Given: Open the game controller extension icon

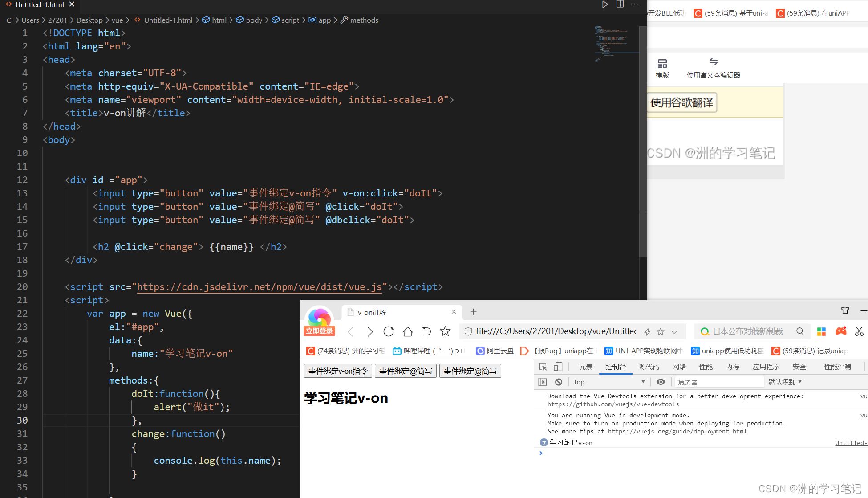Looking at the screenshot, I should [841, 331].
